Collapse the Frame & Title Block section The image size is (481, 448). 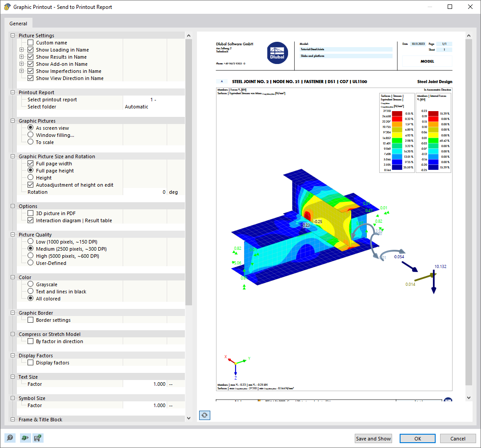[x=12, y=419]
